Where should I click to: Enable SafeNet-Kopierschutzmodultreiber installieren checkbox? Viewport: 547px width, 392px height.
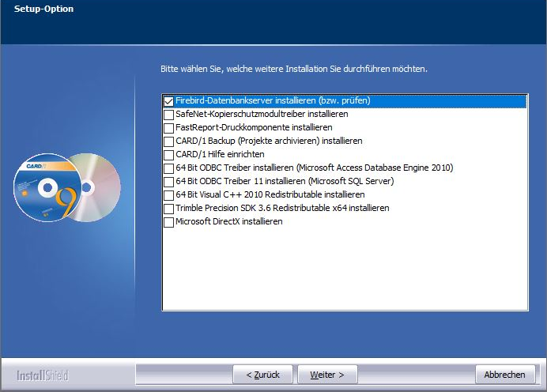(169, 115)
